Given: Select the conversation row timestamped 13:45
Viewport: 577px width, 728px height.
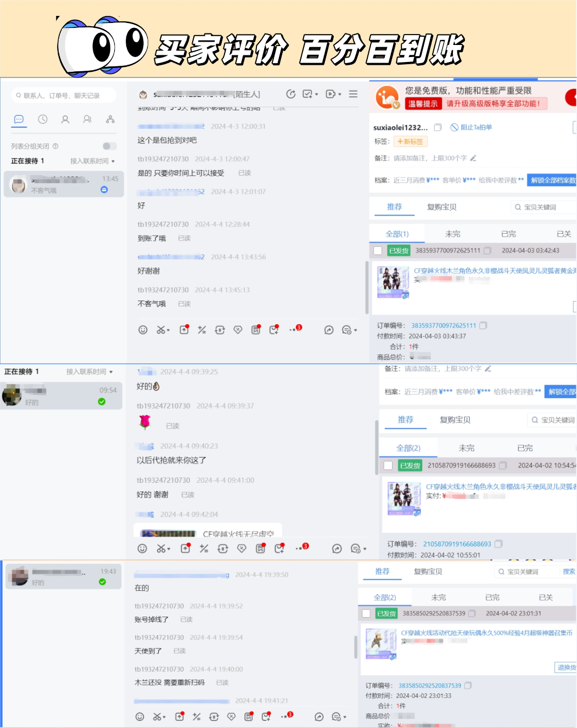Looking at the screenshot, I should click(64, 184).
